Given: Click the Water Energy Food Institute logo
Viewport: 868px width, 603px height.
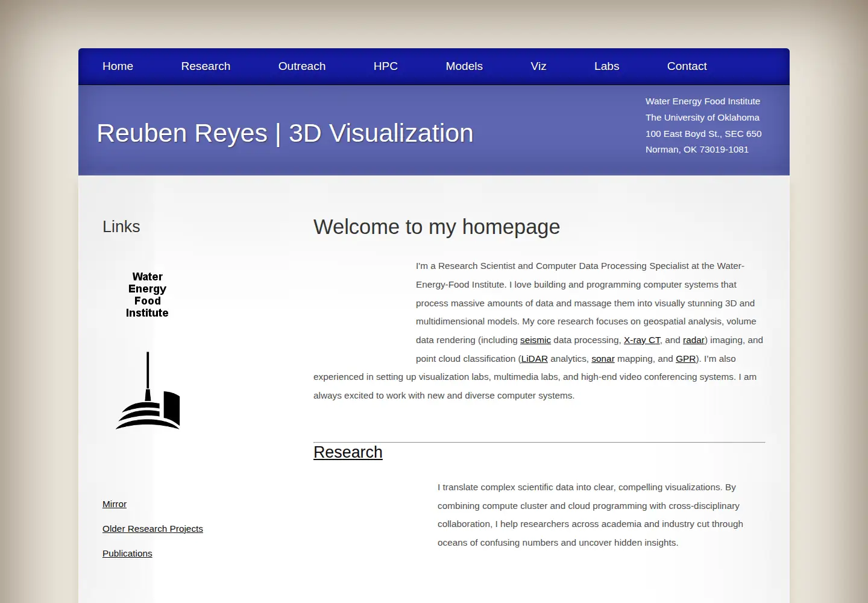Looking at the screenshot, I should tap(147, 295).
